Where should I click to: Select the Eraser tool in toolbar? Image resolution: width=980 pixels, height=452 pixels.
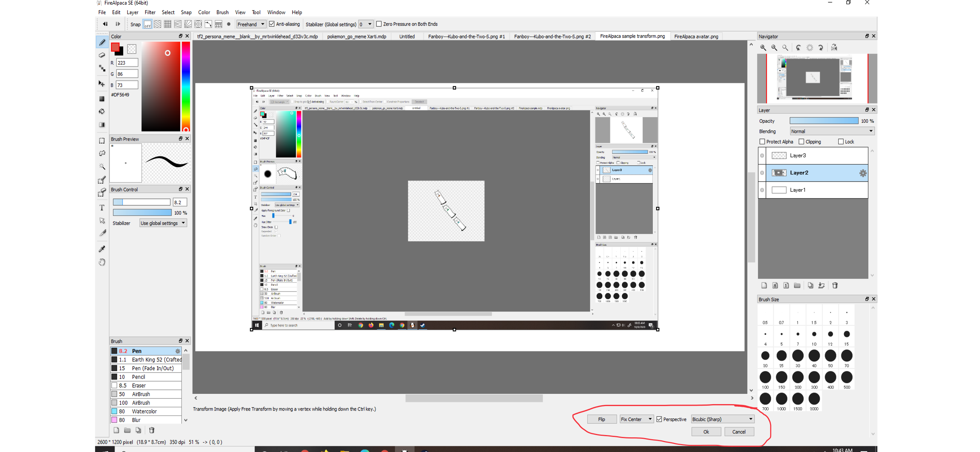[x=101, y=55]
